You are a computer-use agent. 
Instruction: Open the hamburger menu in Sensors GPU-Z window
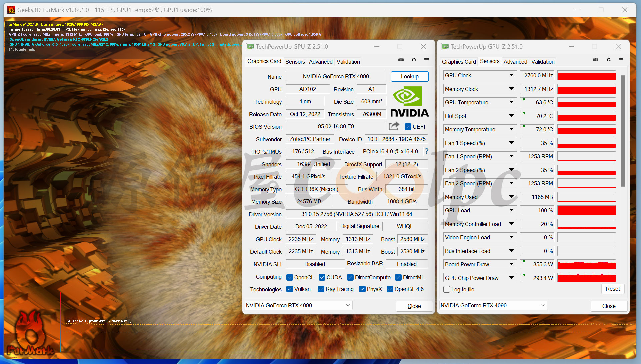tap(621, 60)
